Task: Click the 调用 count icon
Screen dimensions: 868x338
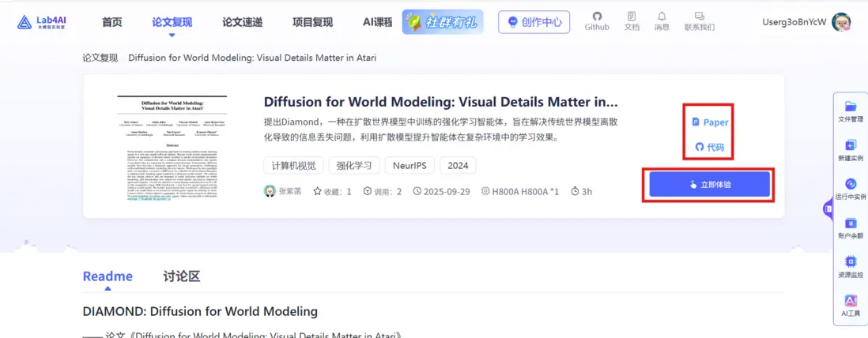Action: (367, 191)
